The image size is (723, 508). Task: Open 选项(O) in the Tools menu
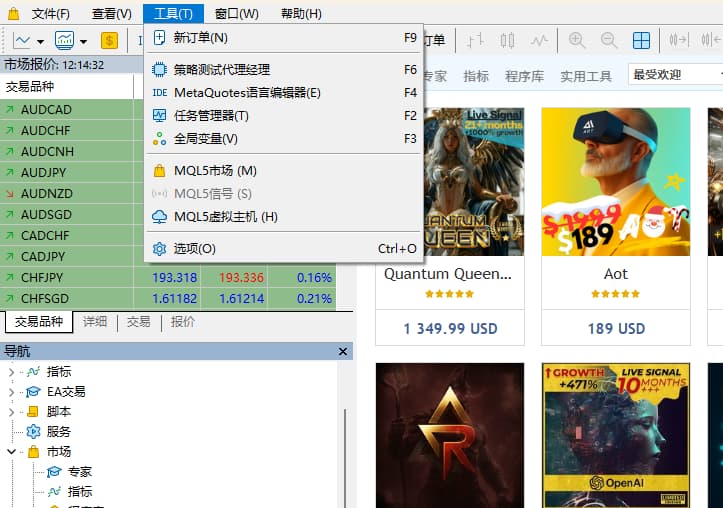[194, 248]
